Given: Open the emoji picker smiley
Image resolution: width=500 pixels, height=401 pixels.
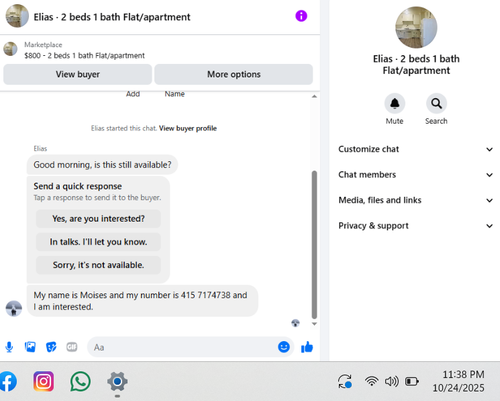Looking at the screenshot, I should point(284,347).
